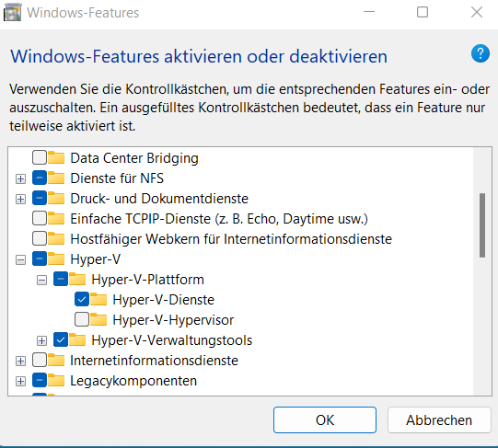Click the Windows-Features title bar app icon

pos(12,12)
